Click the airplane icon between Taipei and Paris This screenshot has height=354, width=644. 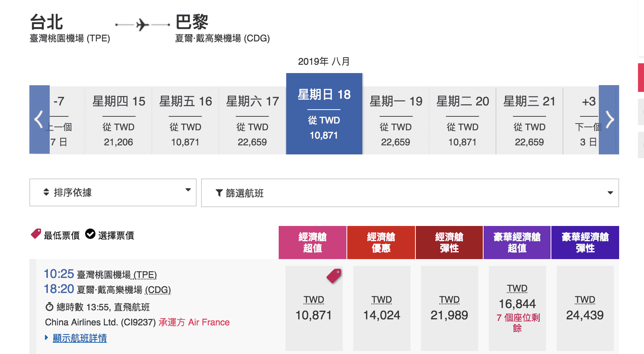click(142, 25)
